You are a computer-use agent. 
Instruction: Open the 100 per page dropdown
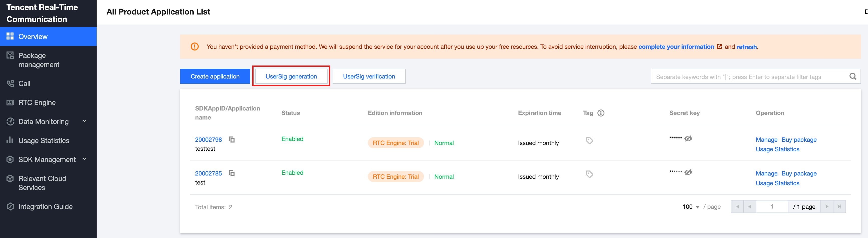[691, 207]
